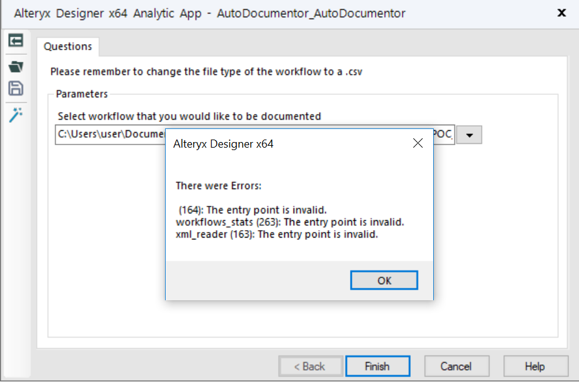Click the collapse-panel arrow icon in the sidebar
579x392 pixels.
(16, 41)
